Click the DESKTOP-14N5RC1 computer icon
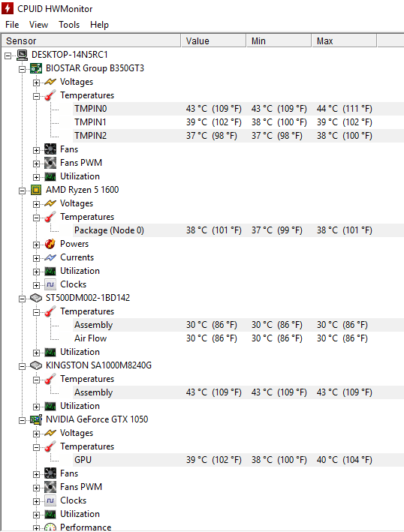The width and height of the screenshot is (404, 532). click(x=23, y=55)
